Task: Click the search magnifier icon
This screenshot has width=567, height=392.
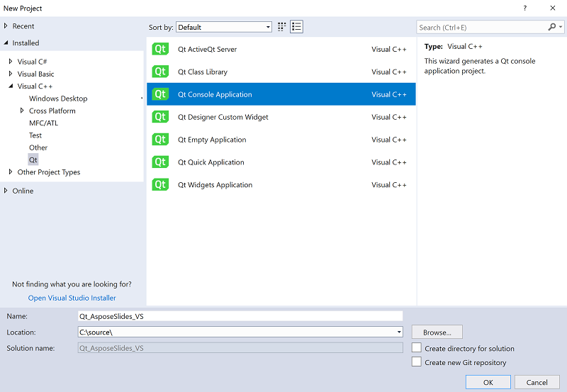Action: coord(552,27)
